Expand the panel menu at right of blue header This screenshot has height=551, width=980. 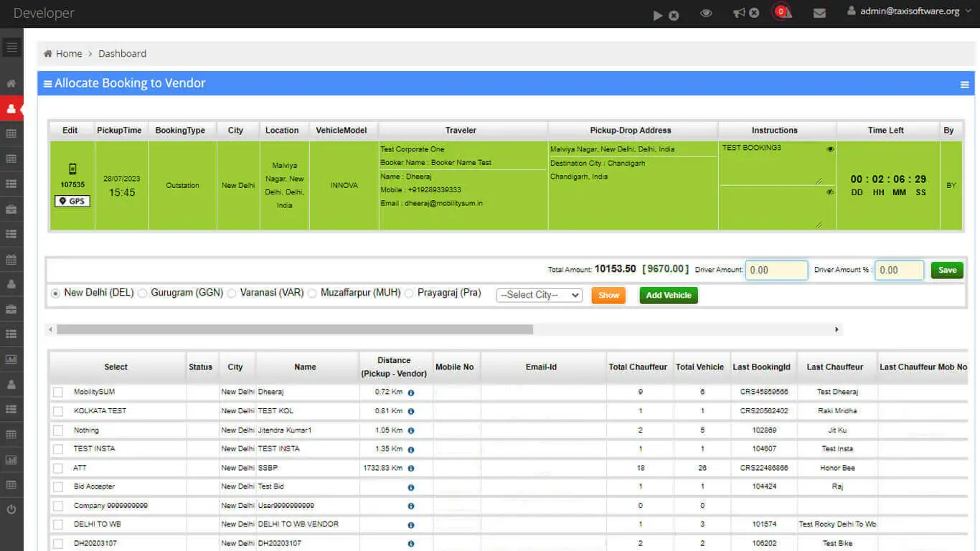click(964, 85)
